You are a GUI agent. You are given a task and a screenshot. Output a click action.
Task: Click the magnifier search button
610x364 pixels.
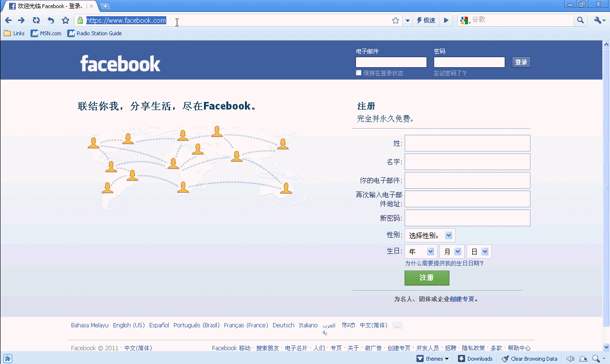tap(580, 20)
